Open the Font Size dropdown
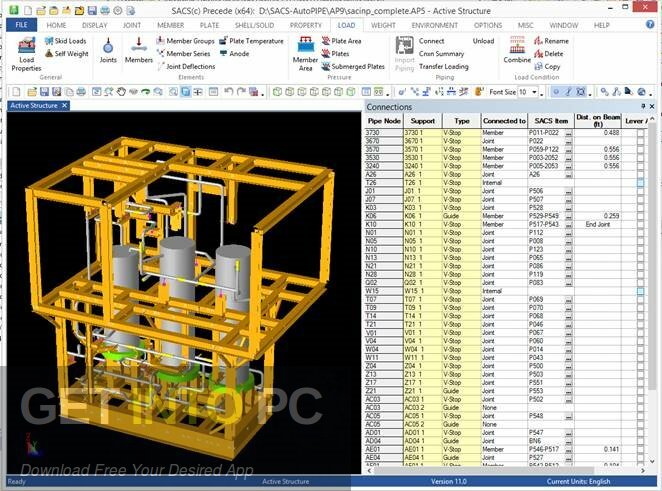Screen dimensions: 662x491 click(534, 92)
